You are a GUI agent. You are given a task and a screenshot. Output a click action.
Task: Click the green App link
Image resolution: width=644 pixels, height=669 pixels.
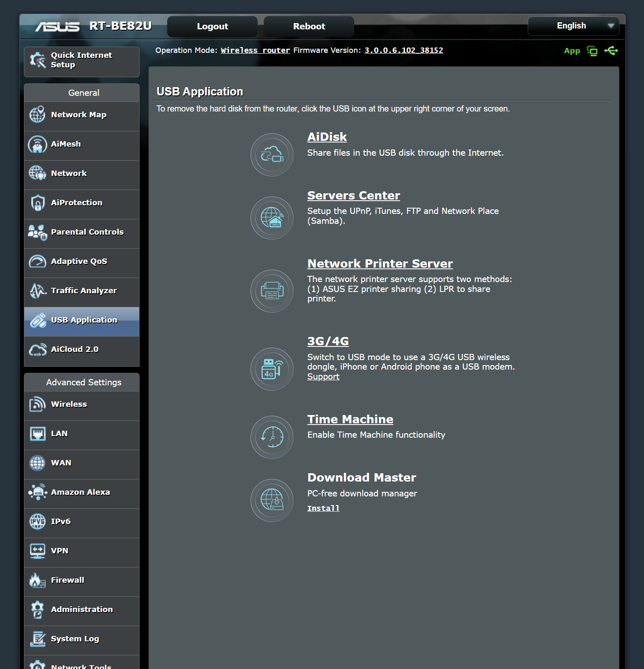572,51
